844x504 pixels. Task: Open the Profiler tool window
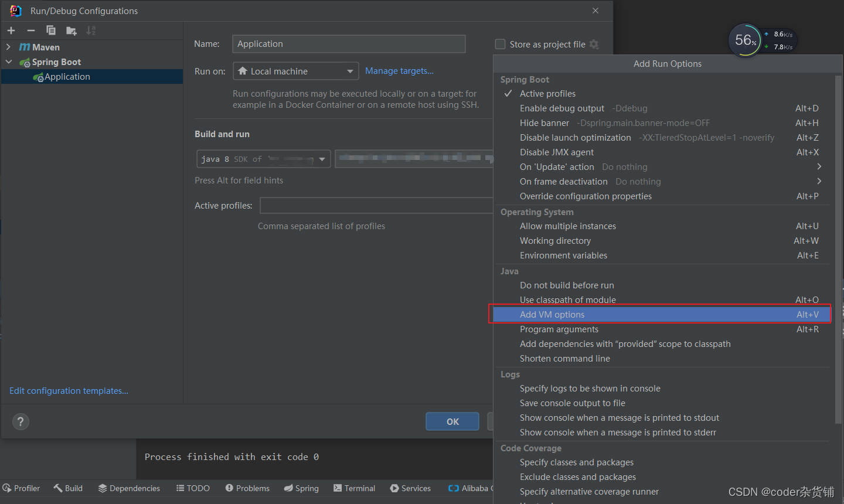[22, 488]
